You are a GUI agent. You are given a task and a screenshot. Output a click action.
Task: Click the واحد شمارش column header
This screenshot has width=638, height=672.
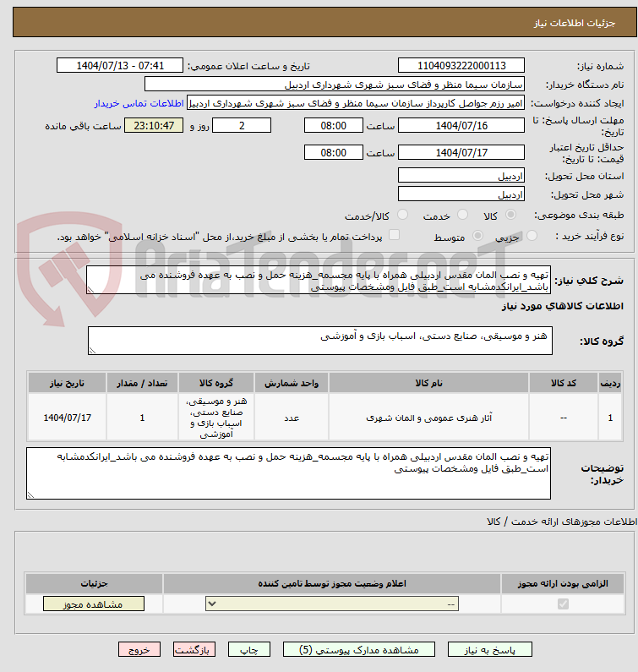pyautogui.click(x=292, y=383)
